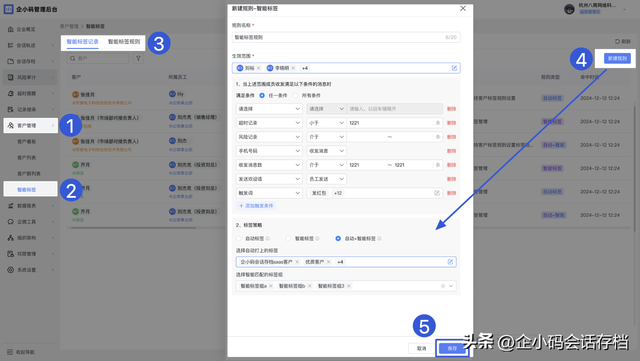Open the 风险记录 condition dropdown

coord(269,137)
